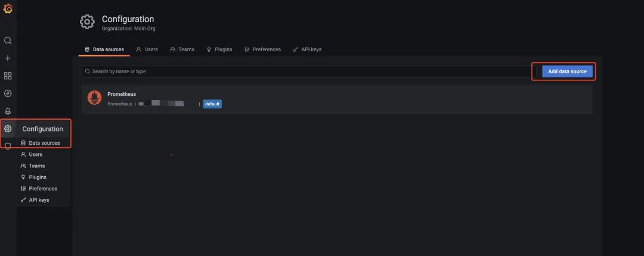644x256 pixels.
Task: Click the Prometheus flame logo
Action: coord(94,98)
